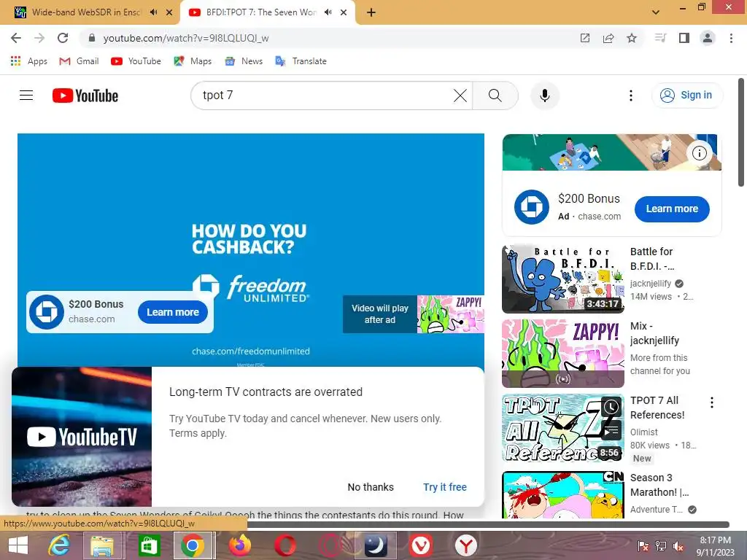Open Windows Start menu
Screen dimensions: 747x560
(18, 545)
